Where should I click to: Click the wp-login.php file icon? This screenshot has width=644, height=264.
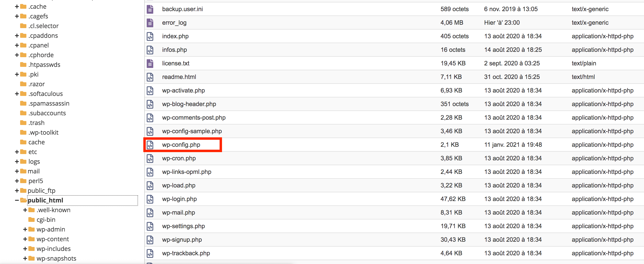pyautogui.click(x=150, y=199)
